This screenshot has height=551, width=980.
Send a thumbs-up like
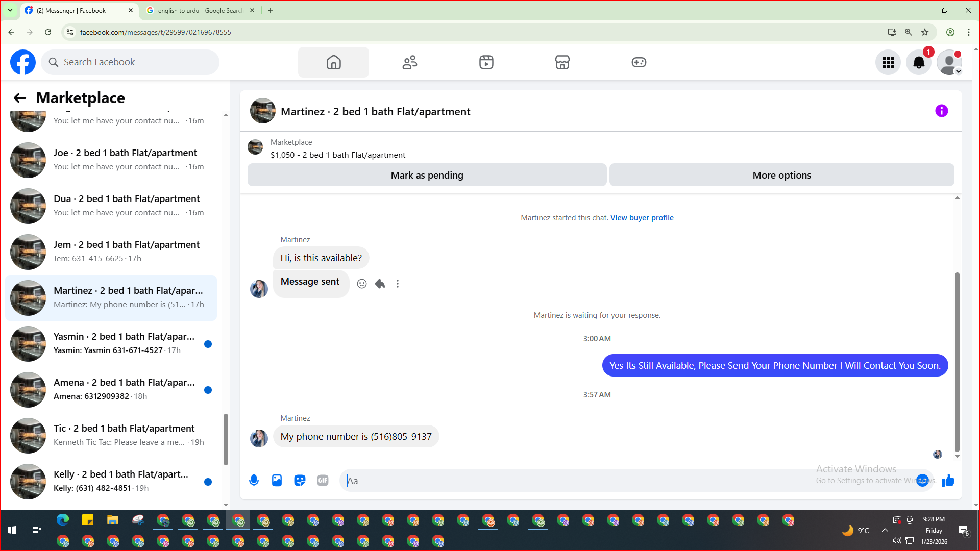pos(948,480)
